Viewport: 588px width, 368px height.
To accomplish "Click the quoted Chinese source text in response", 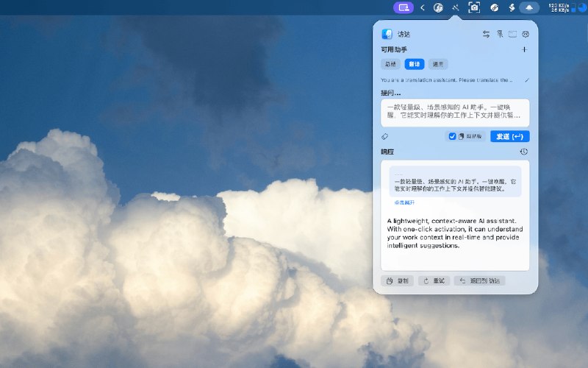I will [x=455, y=185].
